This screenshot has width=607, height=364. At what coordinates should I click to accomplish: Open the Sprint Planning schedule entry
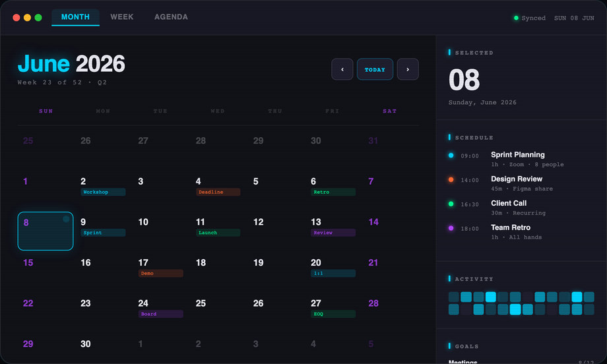pos(521,159)
